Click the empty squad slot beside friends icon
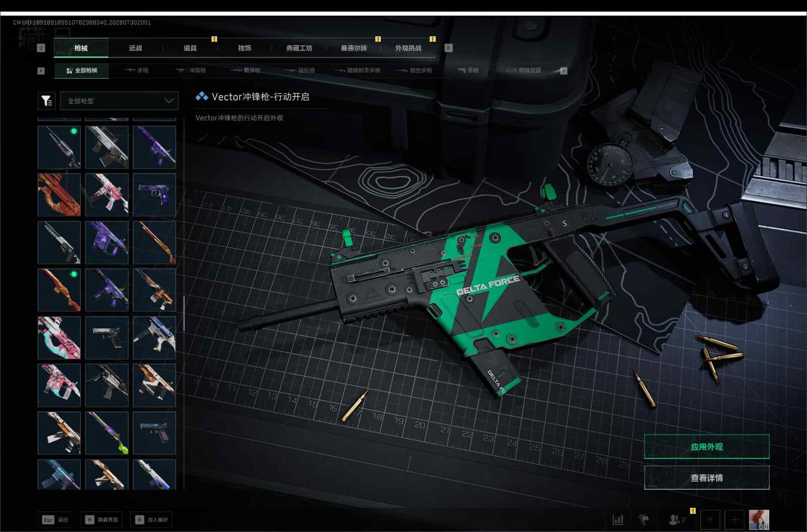The width and height of the screenshot is (807, 532). 710,519
